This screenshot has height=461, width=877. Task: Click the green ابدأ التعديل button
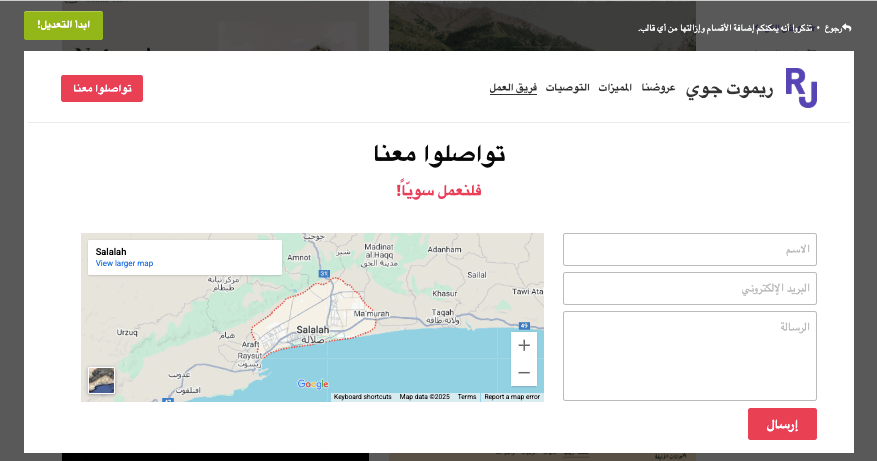coord(63,25)
